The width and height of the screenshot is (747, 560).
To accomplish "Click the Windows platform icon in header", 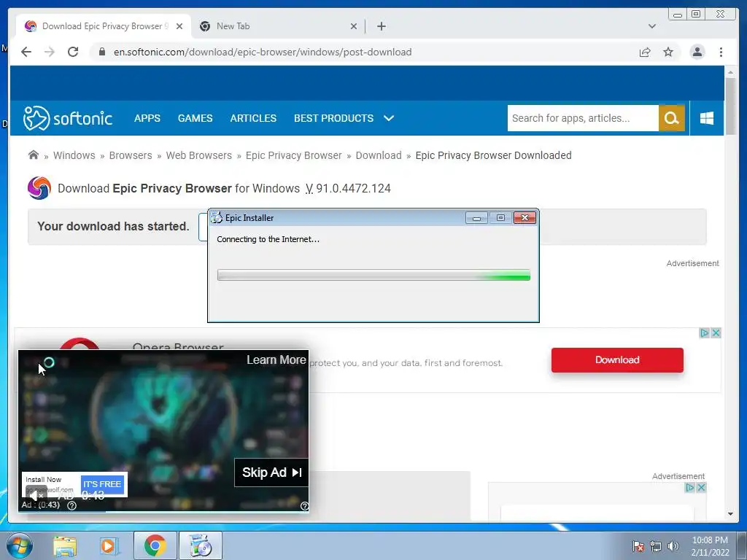I will coord(707,118).
